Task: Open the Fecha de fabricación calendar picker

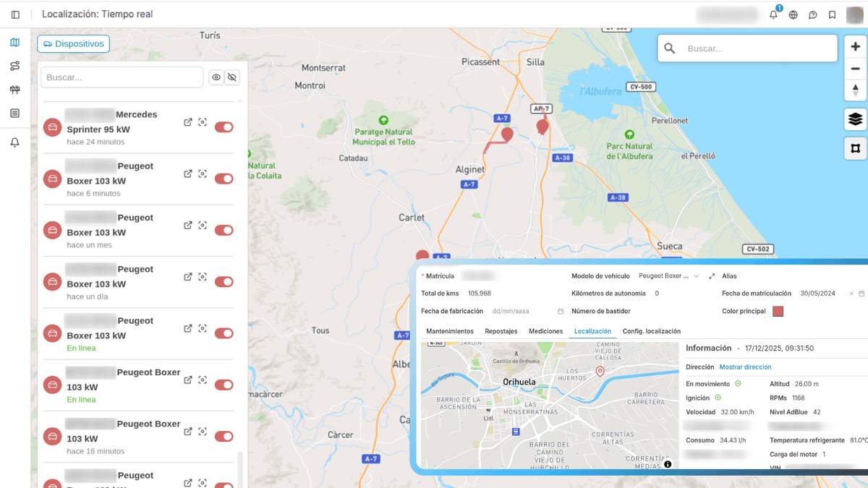Action: point(561,312)
